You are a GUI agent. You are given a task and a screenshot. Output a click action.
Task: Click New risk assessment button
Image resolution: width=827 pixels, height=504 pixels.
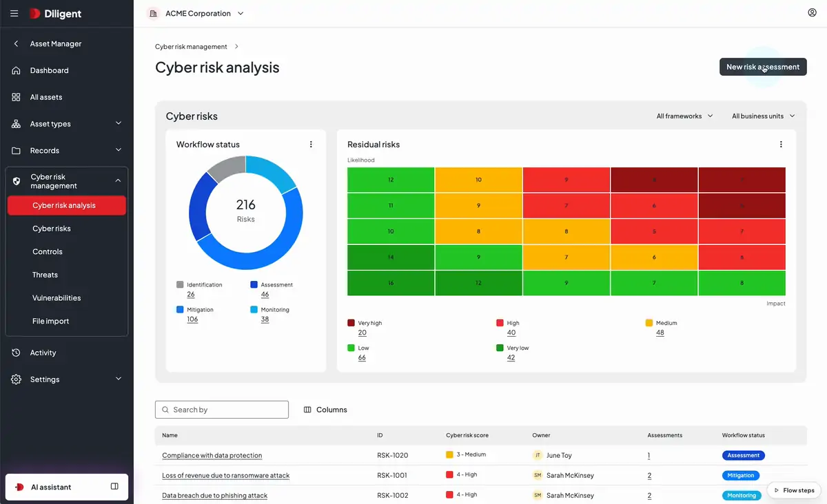coord(763,67)
